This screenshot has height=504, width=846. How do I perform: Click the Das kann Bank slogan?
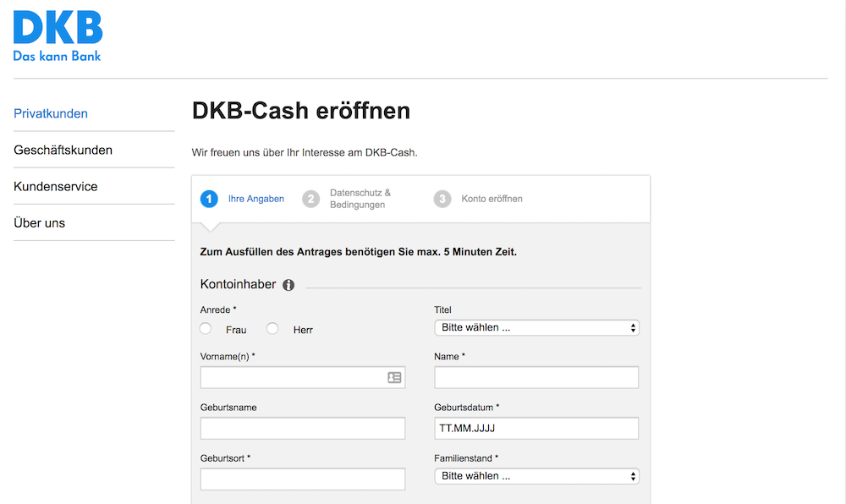(58, 56)
